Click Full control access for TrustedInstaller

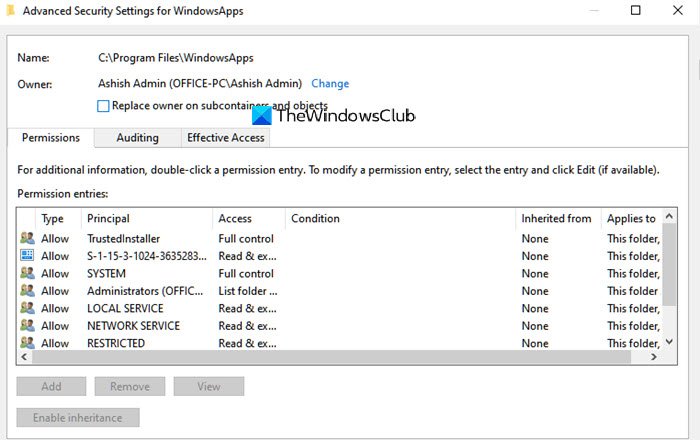(246, 238)
